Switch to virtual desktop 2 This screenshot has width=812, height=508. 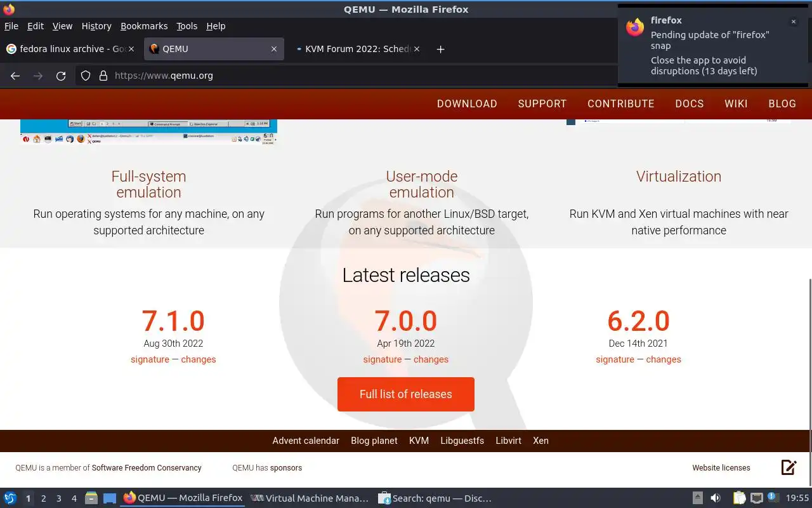[x=43, y=498]
